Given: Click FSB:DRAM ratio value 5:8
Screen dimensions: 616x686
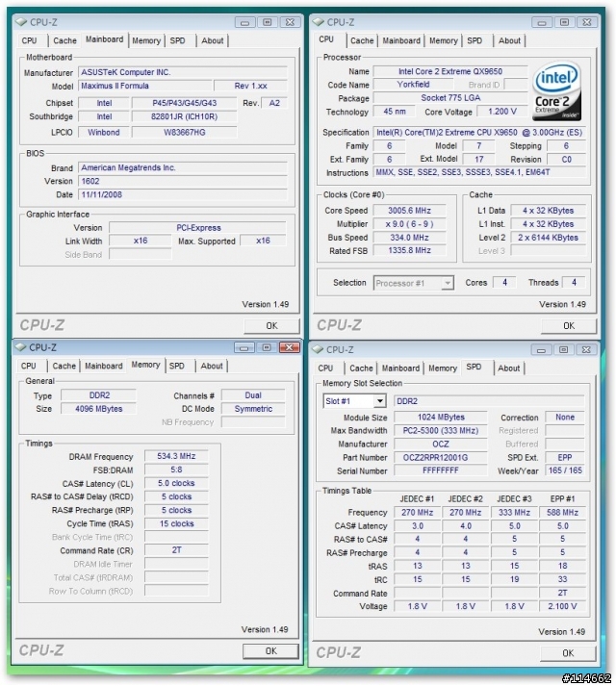Looking at the screenshot, I should pyautogui.click(x=176, y=470).
